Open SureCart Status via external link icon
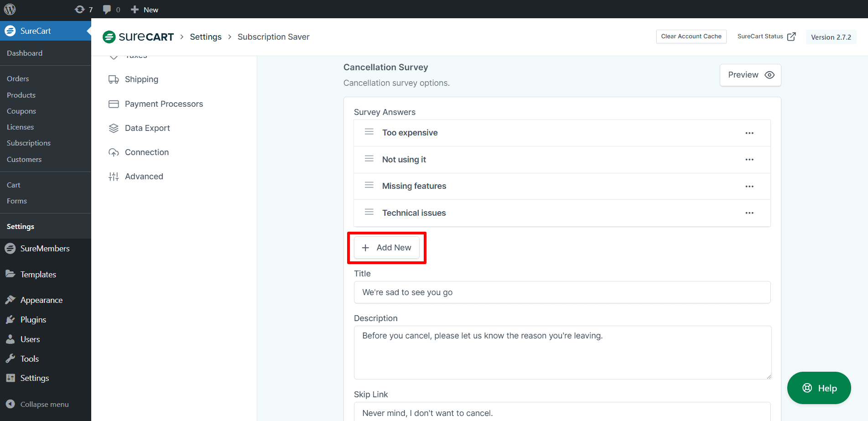868x421 pixels. (792, 36)
